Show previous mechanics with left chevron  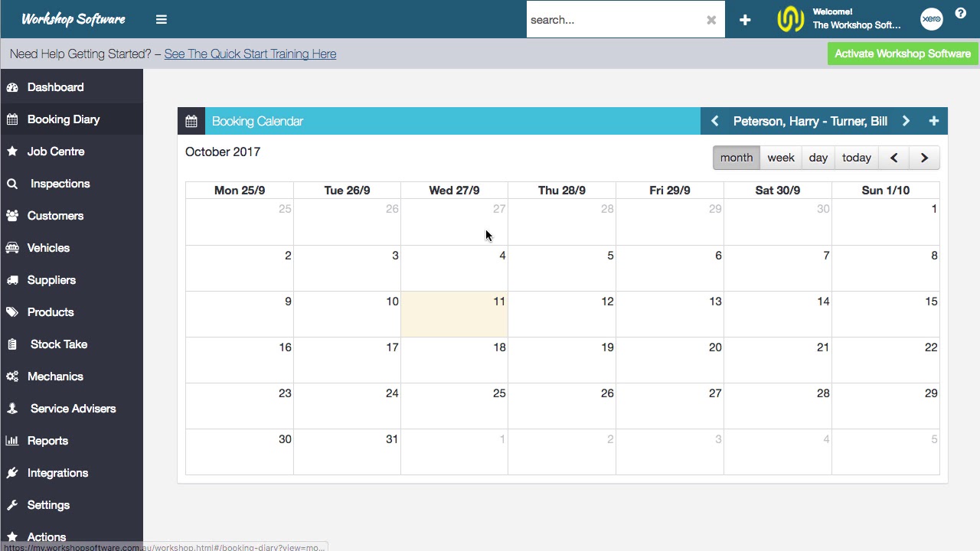click(714, 121)
